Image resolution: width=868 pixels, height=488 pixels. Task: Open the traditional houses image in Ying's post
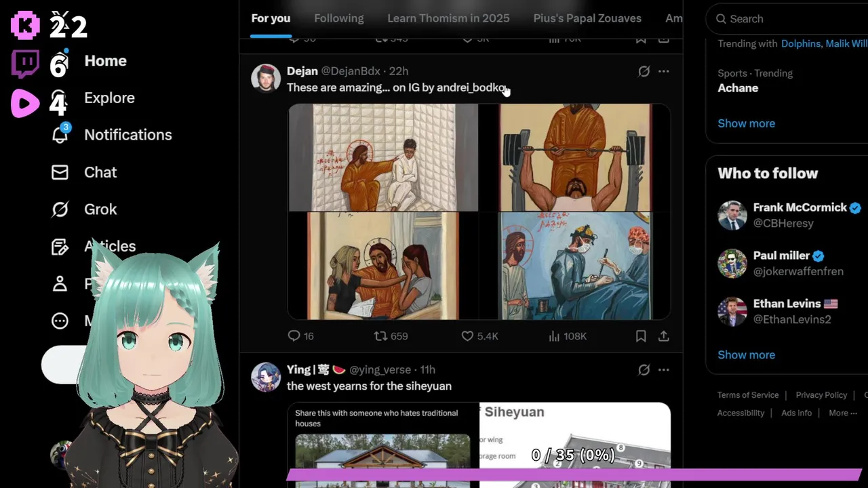click(383, 445)
